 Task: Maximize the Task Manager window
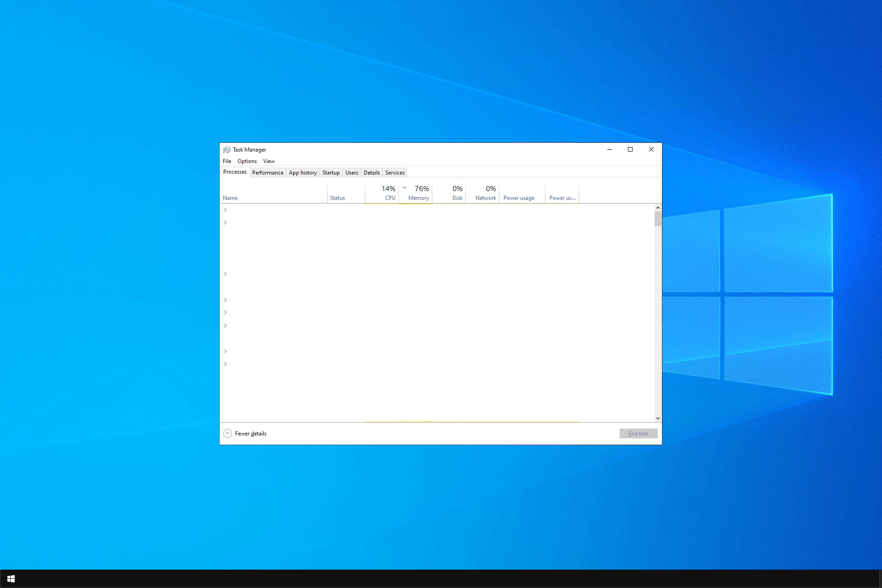(630, 149)
